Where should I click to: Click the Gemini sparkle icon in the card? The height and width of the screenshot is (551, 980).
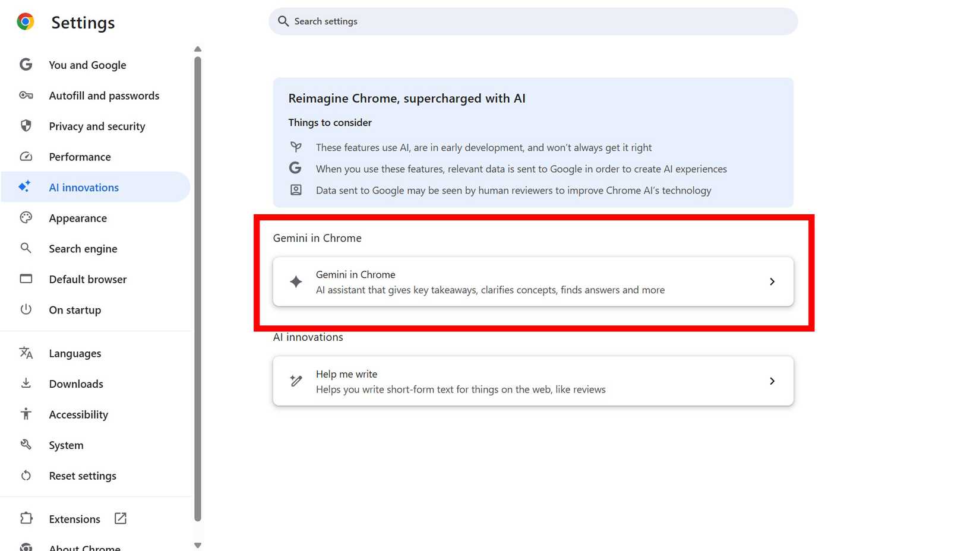296,281
